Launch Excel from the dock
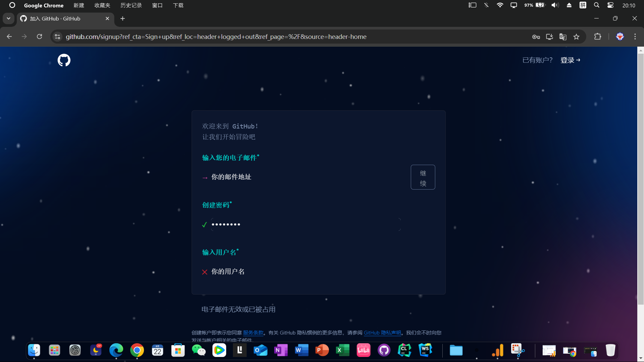Image resolution: width=644 pixels, height=362 pixels. coord(343,350)
